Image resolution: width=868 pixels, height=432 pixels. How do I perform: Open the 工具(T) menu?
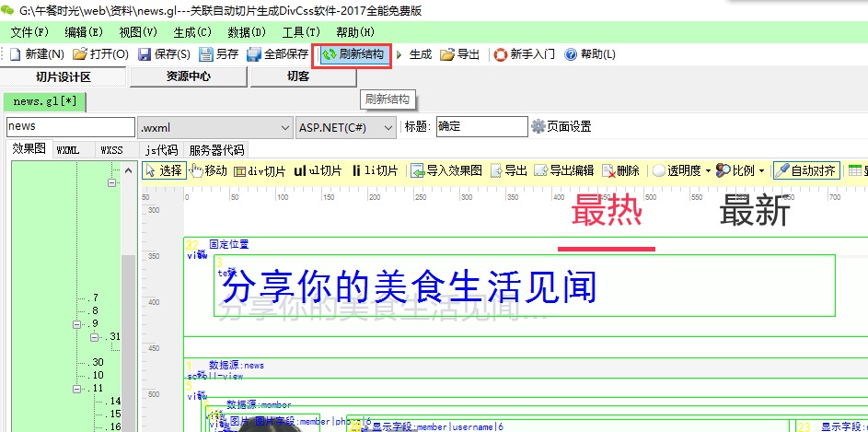[301, 32]
